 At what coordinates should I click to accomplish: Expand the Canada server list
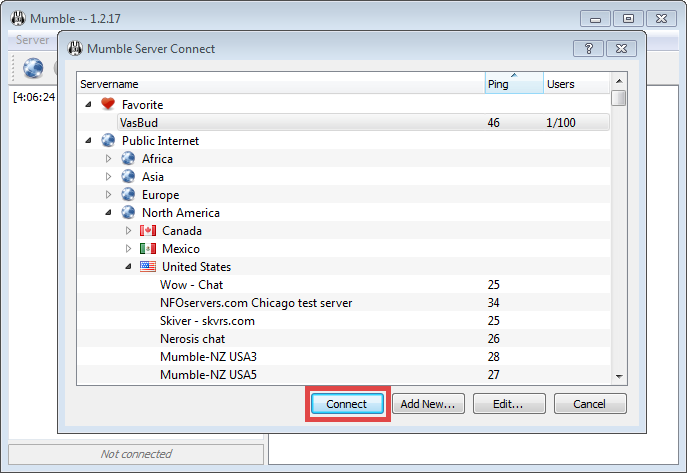click(128, 231)
